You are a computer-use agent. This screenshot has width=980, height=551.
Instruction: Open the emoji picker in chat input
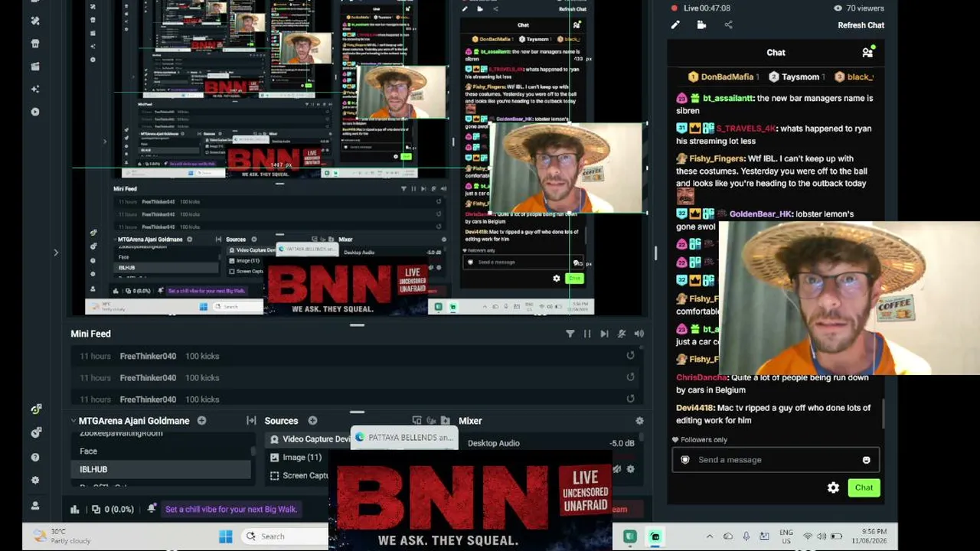tap(866, 460)
